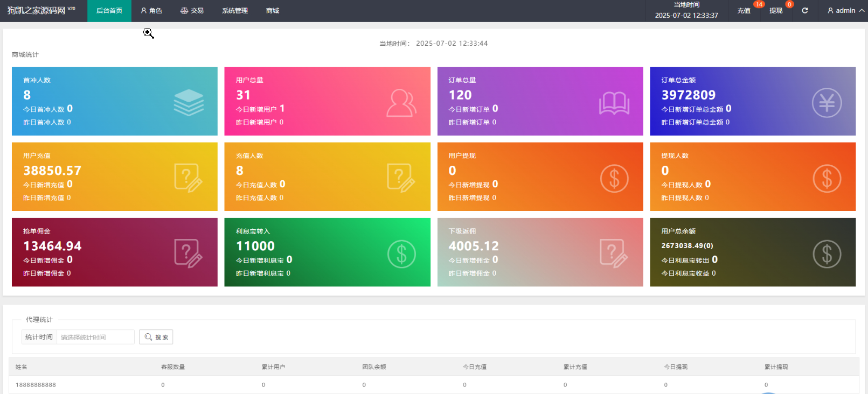Click the yen icon in 订单总金额 card

pos(827,102)
